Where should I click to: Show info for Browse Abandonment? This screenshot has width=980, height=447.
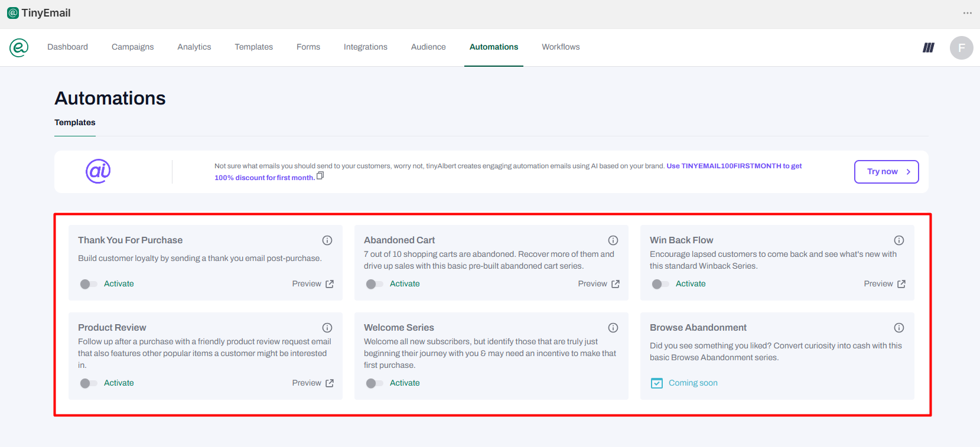[x=899, y=328]
